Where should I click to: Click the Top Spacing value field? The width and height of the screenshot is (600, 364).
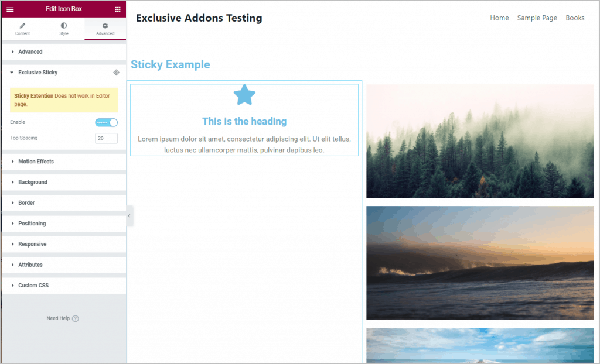[x=106, y=138]
